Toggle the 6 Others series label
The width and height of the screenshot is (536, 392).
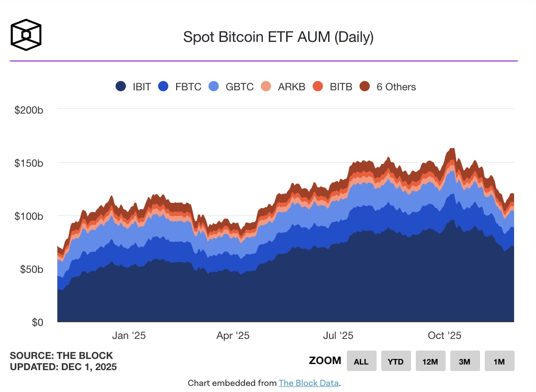(x=396, y=87)
